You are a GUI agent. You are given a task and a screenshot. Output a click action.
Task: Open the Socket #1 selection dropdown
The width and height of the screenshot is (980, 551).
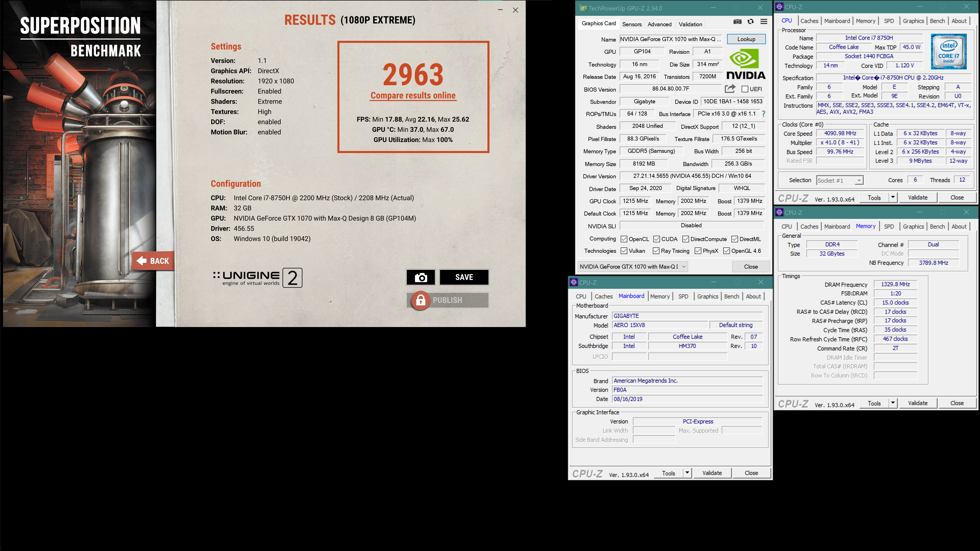[840, 180]
